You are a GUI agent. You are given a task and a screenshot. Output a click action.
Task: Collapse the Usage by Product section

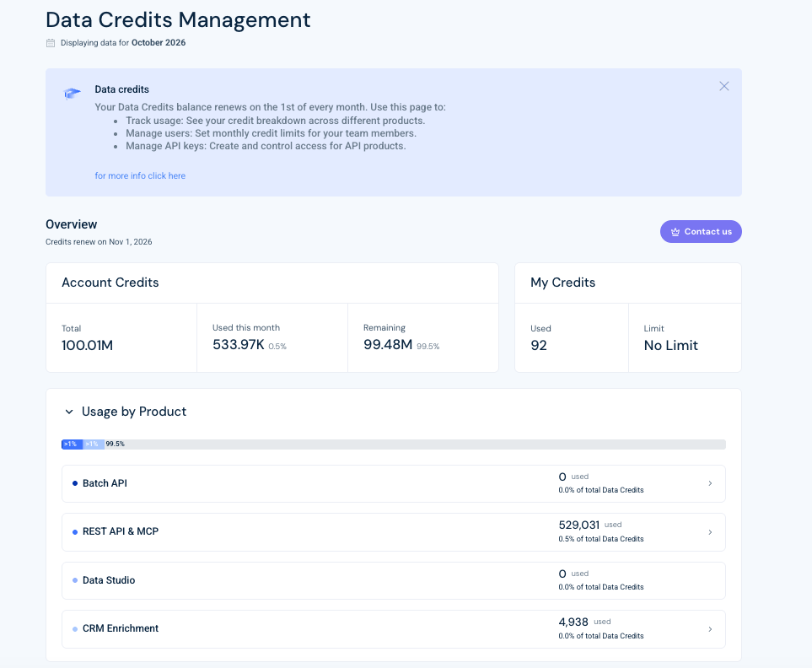69,412
